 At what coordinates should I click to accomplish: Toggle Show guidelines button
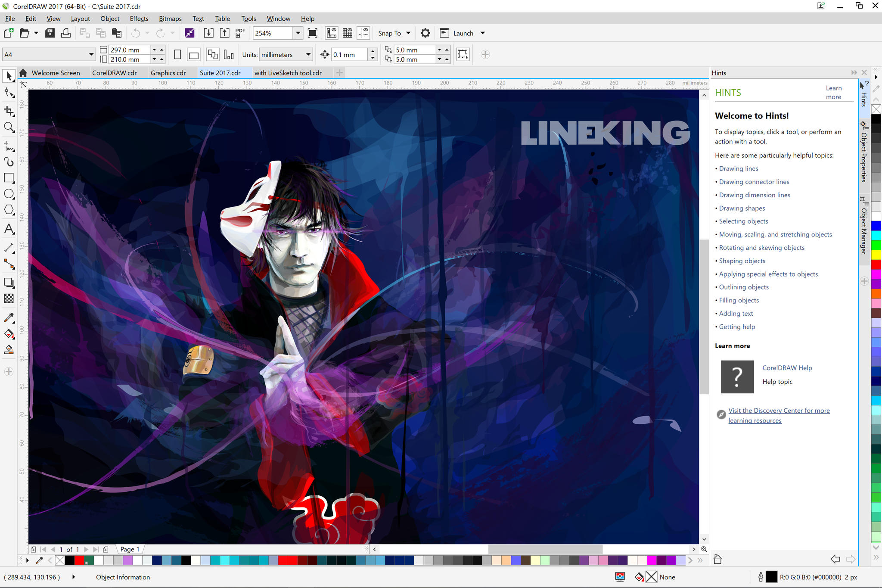[364, 33]
